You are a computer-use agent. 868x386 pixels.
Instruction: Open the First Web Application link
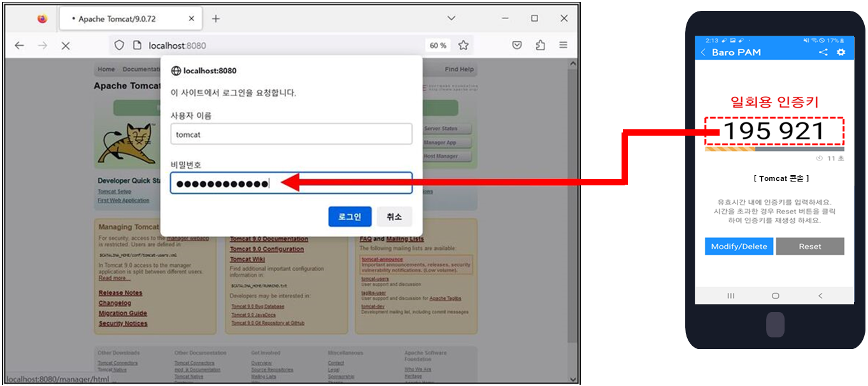tap(124, 201)
